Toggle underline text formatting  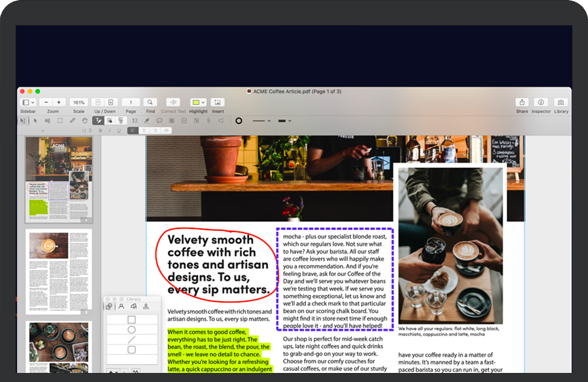[x=118, y=131]
